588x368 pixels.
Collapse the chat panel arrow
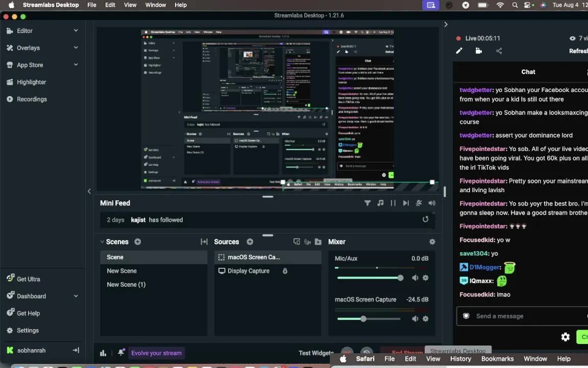[446, 25]
